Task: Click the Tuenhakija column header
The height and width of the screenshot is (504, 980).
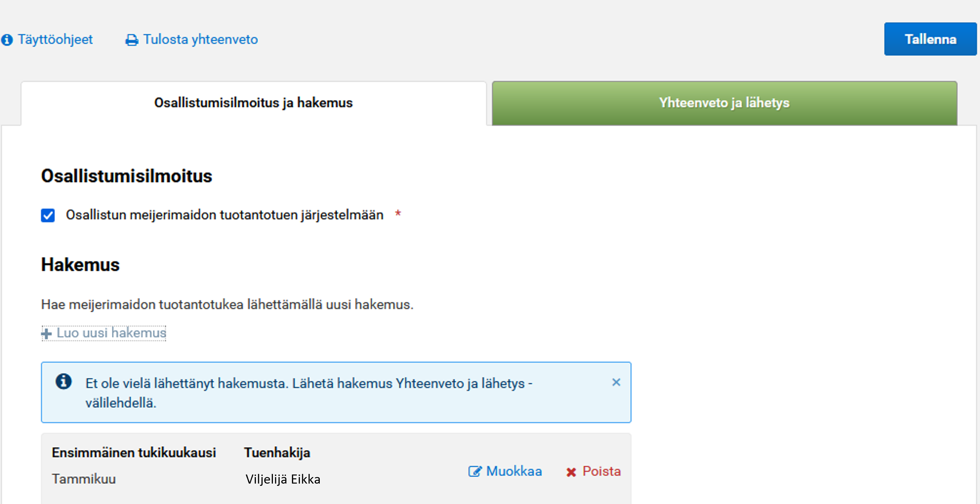Action: click(277, 452)
